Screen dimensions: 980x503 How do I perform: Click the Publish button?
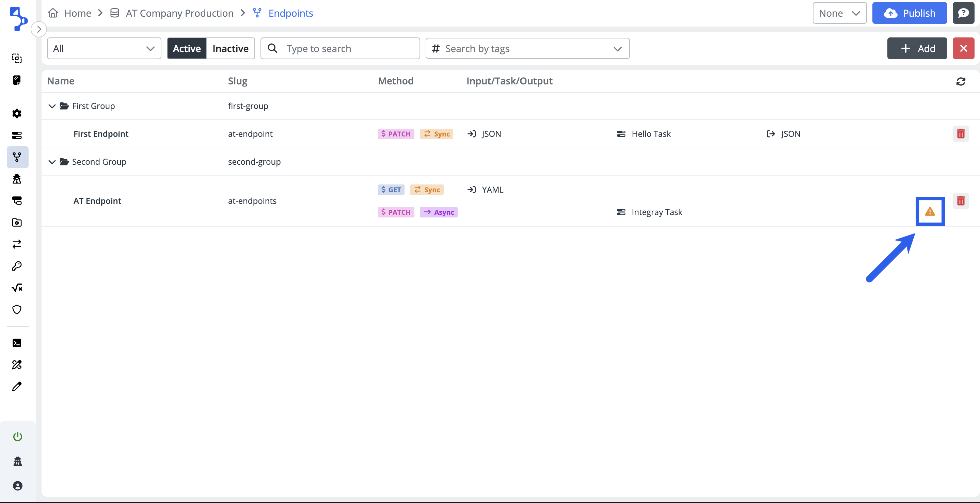coord(909,13)
